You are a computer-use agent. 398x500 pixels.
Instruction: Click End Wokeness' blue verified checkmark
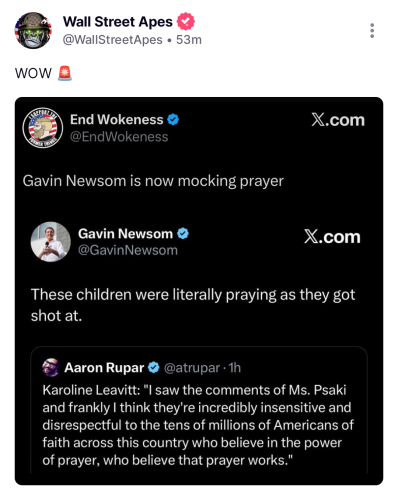click(173, 119)
